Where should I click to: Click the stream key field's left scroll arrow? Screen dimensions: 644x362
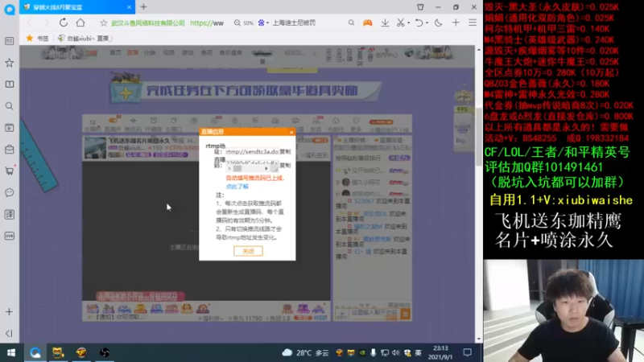click(x=229, y=169)
